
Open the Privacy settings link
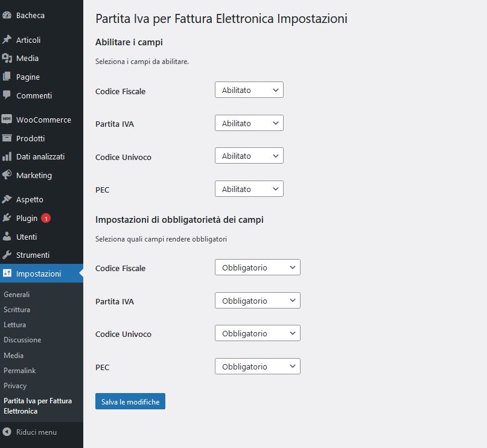click(15, 385)
